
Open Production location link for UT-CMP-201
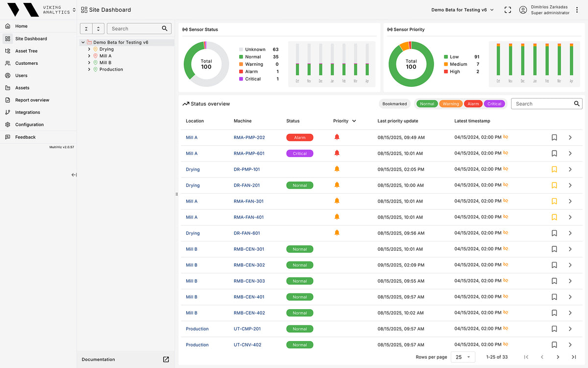click(x=197, y=329)
